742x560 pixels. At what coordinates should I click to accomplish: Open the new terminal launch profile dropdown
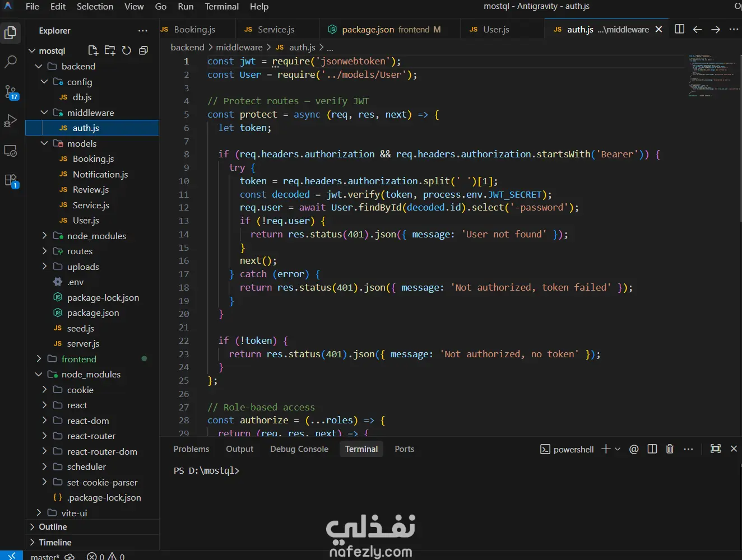click(618, 449)
